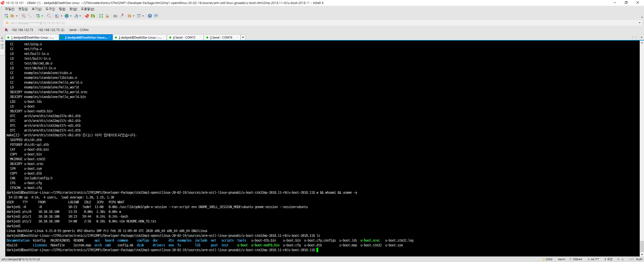Screen dimensions: 644x262
Task: Switch to session tab 3 darkjedi@DeathStar-Linux
Action: click(140, 38)
